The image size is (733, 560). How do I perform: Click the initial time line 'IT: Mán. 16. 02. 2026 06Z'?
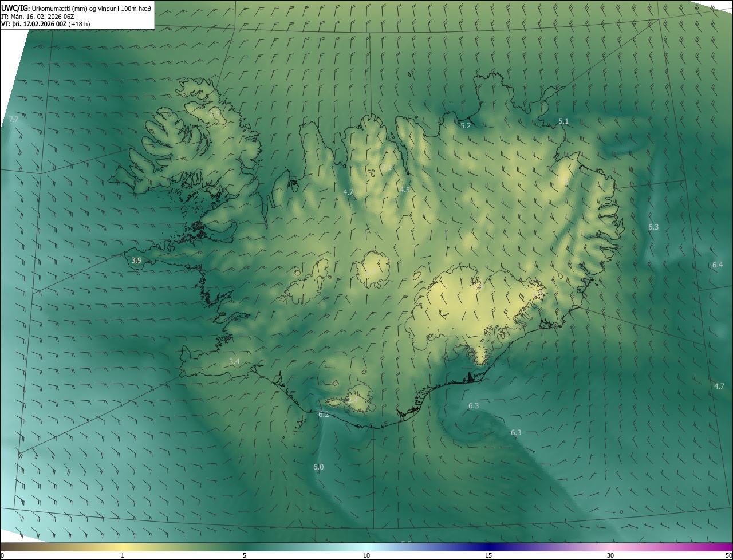pyautogui.click(x=38, y=16)
